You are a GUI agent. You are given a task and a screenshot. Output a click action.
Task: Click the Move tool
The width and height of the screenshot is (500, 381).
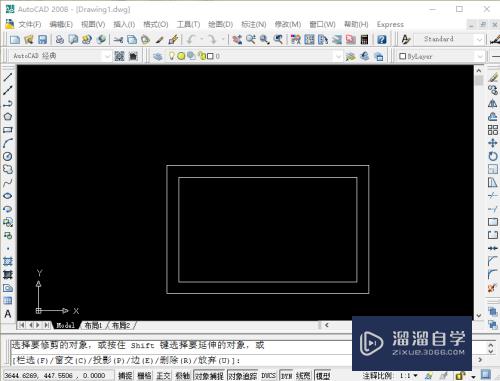pos(493,143)
